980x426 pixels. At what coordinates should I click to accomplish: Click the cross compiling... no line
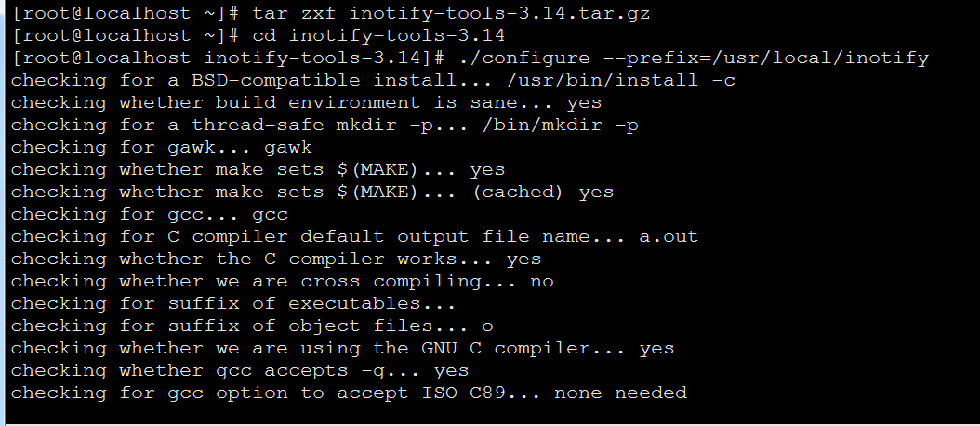click(x=282, y=282)
